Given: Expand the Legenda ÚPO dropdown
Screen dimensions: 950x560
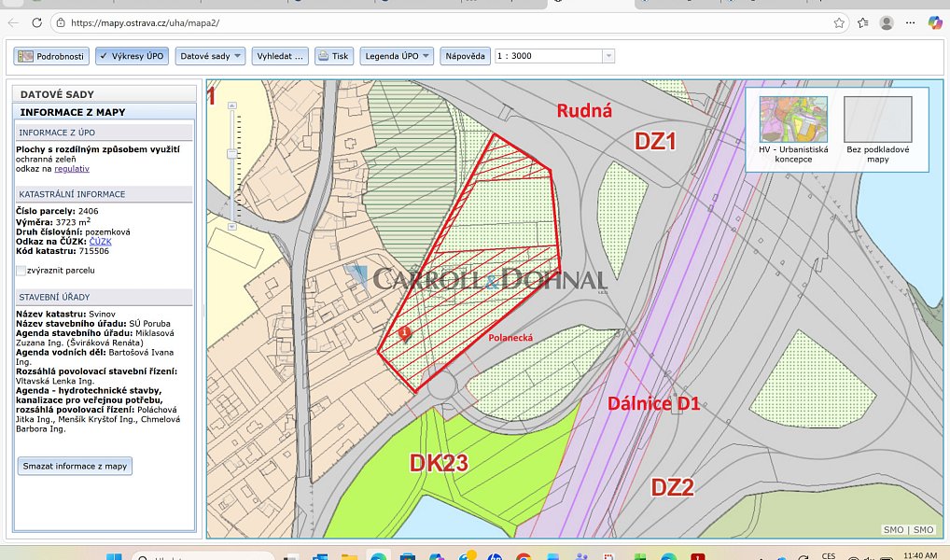Looking at the screenshot, I should (397, 56).
